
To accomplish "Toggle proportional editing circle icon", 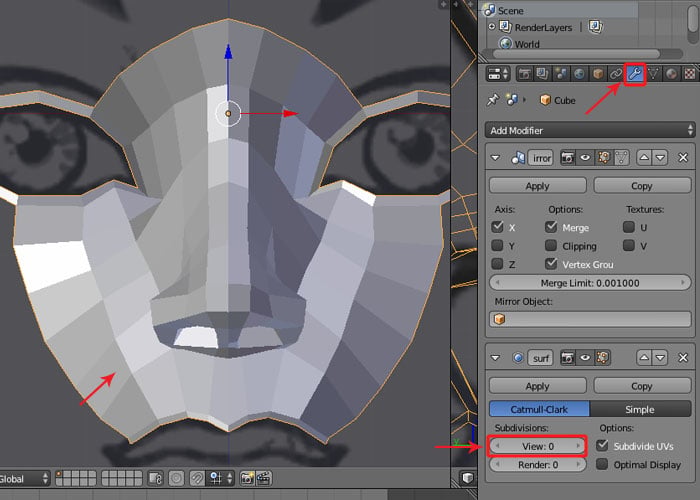I will (176, 479).
